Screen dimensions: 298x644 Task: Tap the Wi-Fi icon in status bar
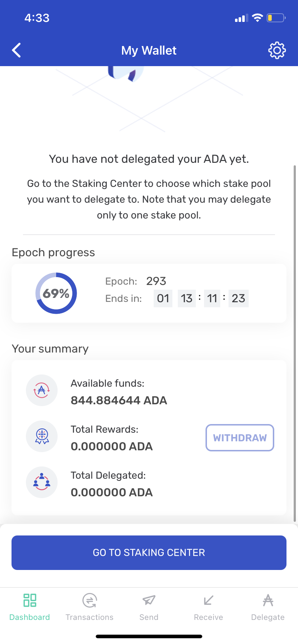pos(257,18)
